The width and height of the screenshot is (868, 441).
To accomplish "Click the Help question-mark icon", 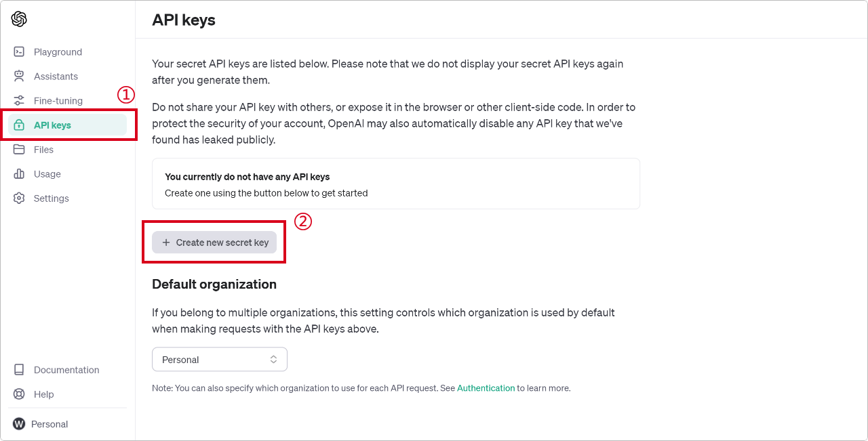I will tap(19, 394).
